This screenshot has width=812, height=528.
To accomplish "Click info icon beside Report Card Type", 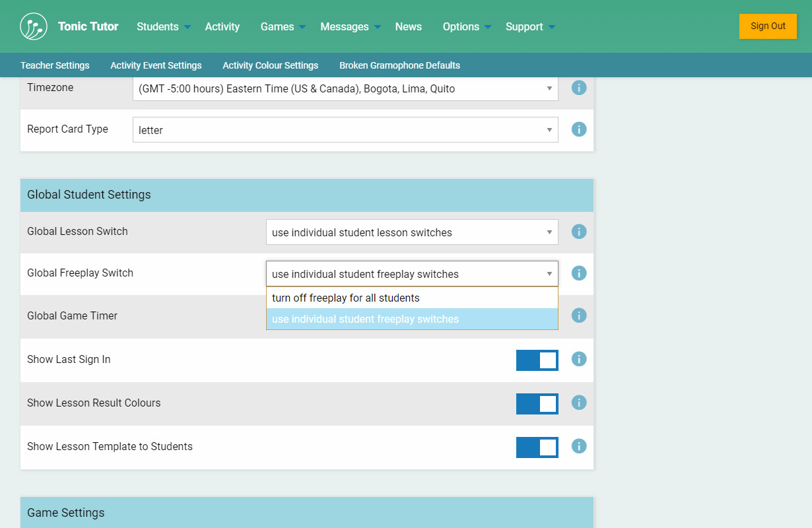I will [579, 129].
